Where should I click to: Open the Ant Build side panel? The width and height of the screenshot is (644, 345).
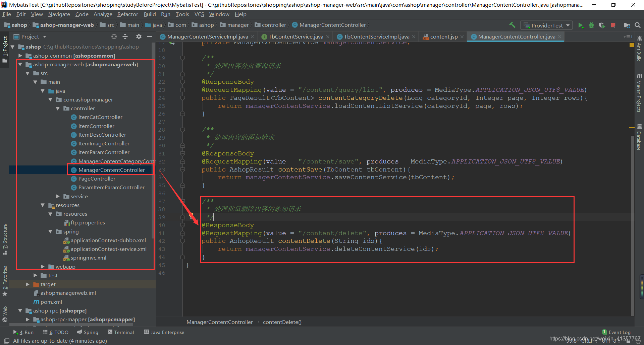(639, 49)
